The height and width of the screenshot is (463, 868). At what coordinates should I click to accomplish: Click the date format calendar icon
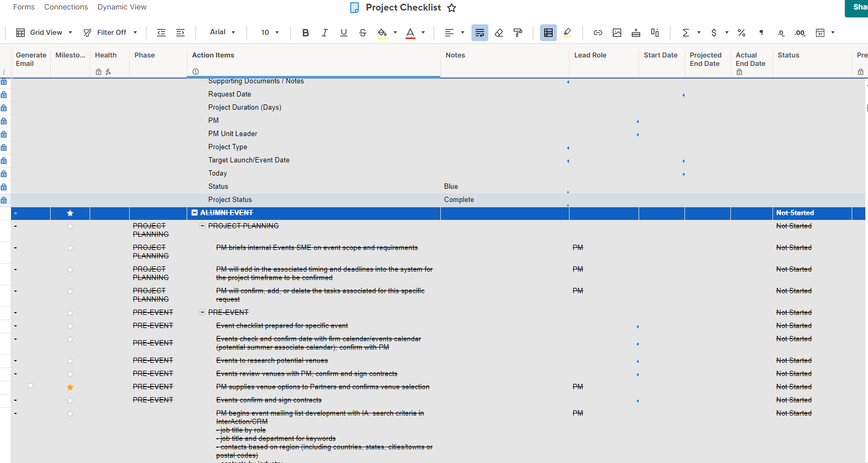click(820, 33)
